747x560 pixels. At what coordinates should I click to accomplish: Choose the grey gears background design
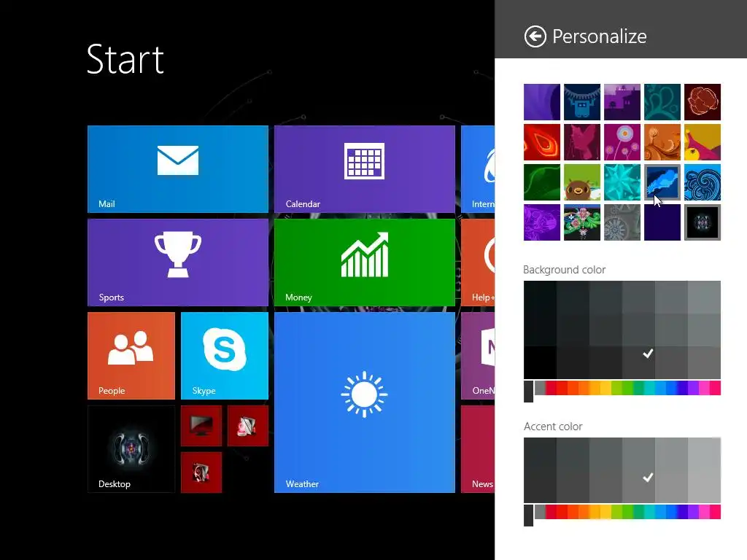[x=622, y=222]
